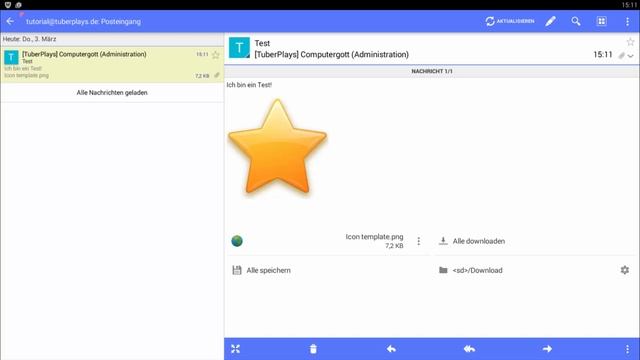The image size is (640, 360).
Task: Open the attachment's three-dot options menu
Action: [418, 241]
